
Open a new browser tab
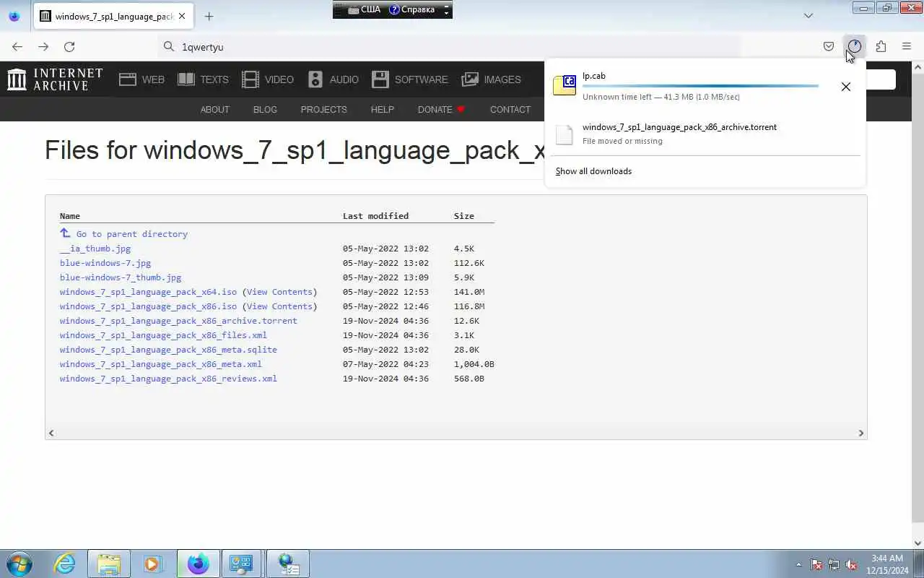click(x=209, y=16)
